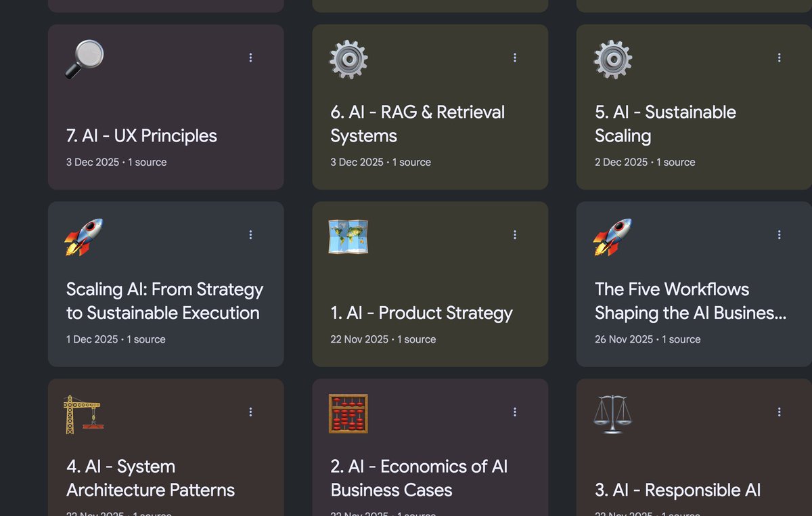Click the crane emoji on System Architecture Patterns card
This screenshot has height=516, width=812.
click(x=83, y=414)
